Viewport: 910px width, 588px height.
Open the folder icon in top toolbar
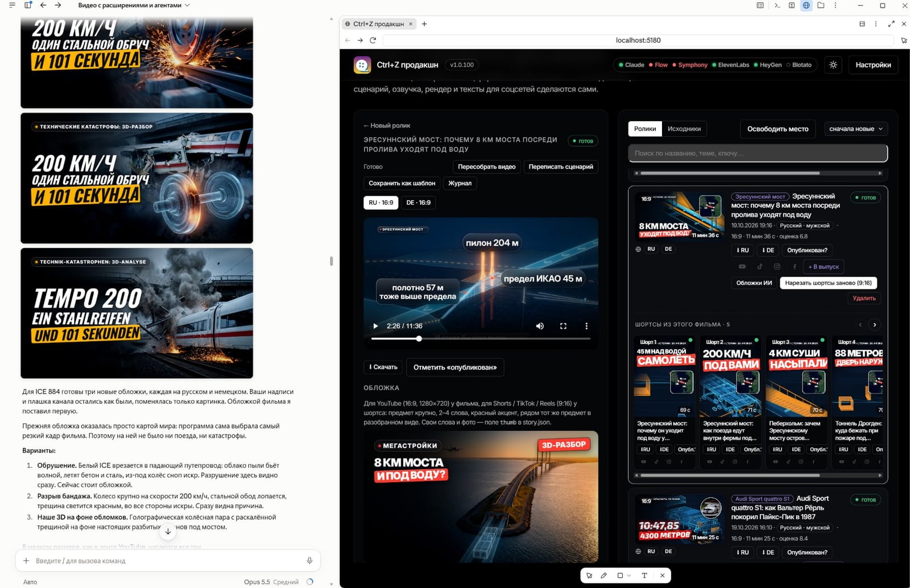821,5
